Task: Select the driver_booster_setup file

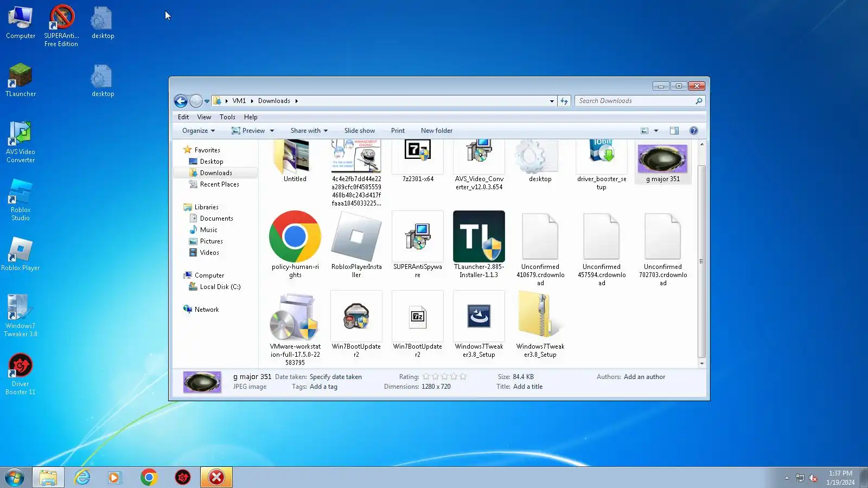Action: point(602,165)
